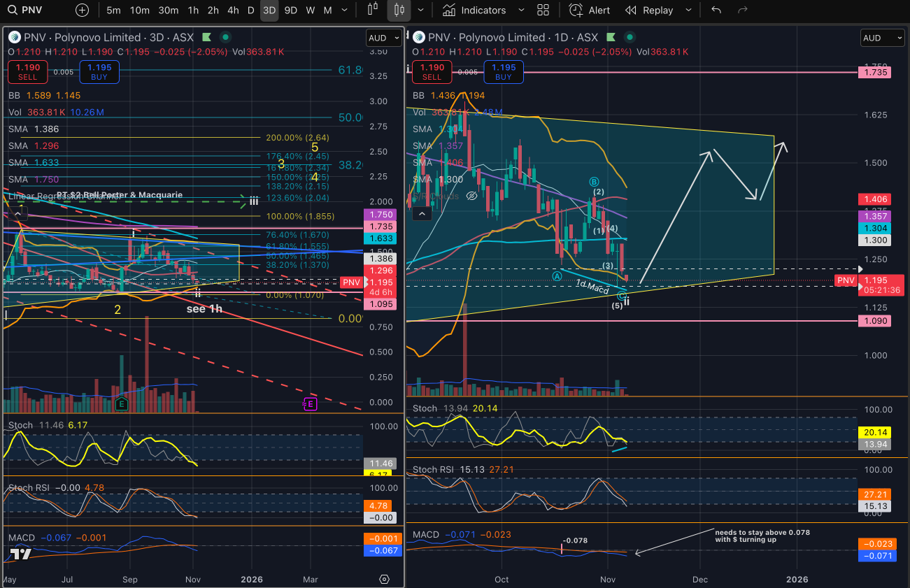The height and width of the screenshot is (588, 910).
Task: Toggle visibility of S/R Clouds indicator
Action: coord(471,196)
